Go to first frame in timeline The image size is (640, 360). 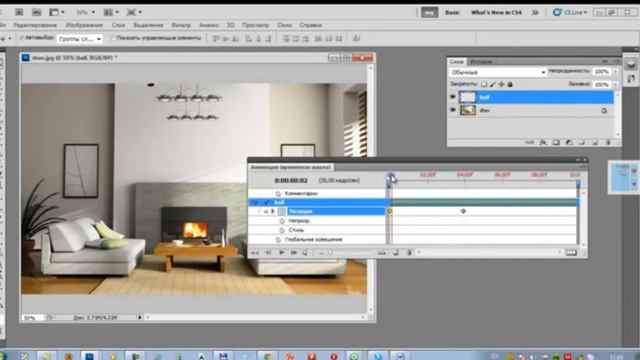tap(255, 253)
